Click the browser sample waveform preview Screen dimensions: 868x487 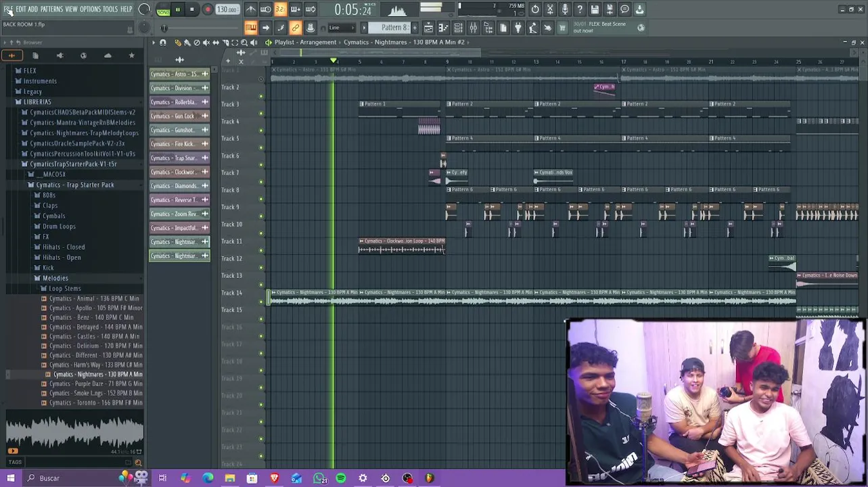(x=74, y=432)
